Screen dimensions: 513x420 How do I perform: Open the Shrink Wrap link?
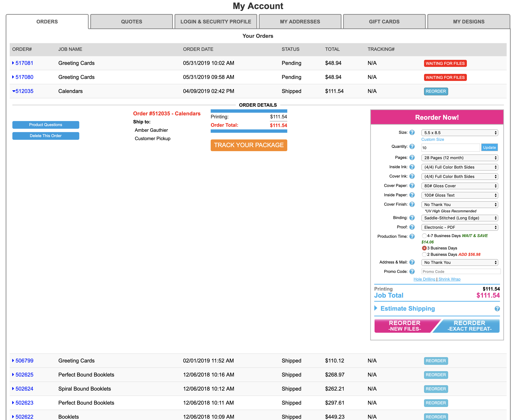[449, 279]
